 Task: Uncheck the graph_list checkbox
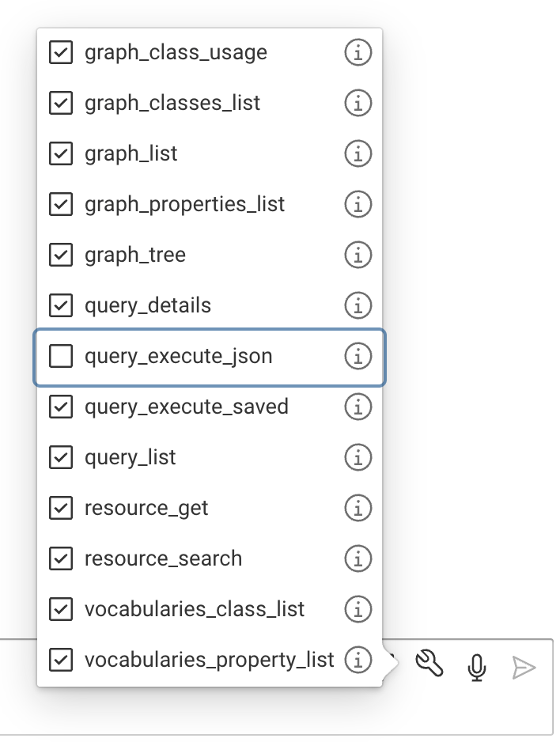click(x=61, y=154)
